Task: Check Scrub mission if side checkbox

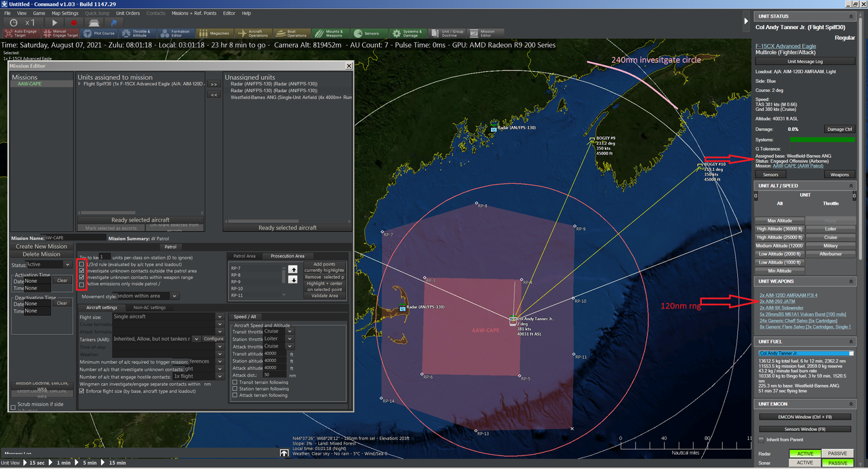Action: 13,407
